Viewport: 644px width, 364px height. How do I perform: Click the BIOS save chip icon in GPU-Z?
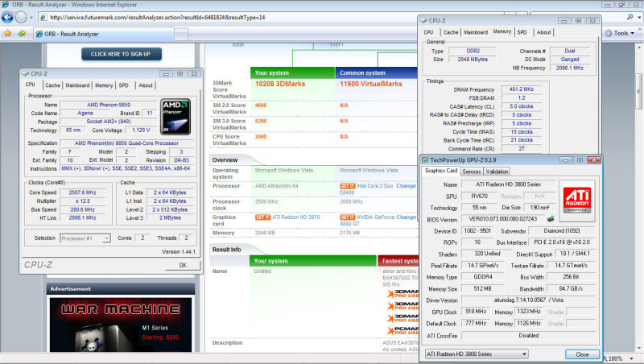pos(551,218)
